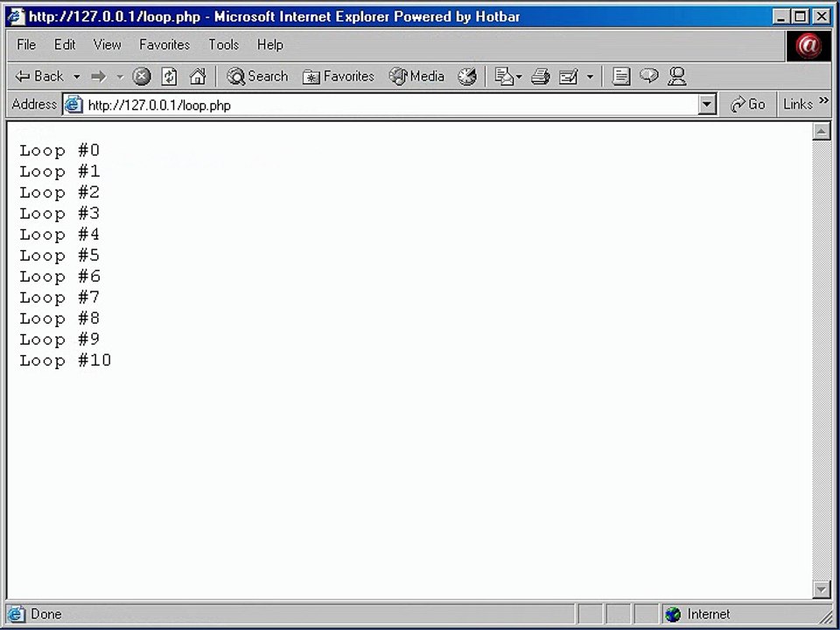Open the Edit button dropdown arrow

pyautogui.click(x=590, y=77)
